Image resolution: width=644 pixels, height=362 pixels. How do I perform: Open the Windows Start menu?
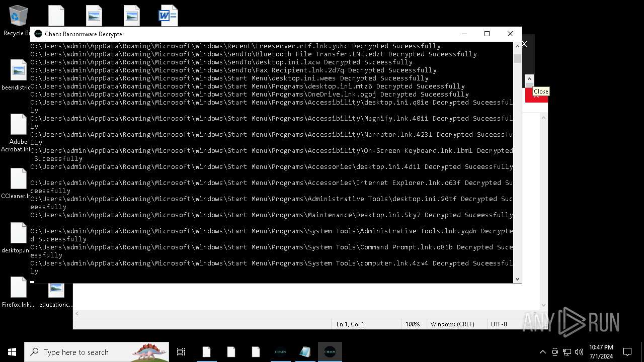[12, 352]
